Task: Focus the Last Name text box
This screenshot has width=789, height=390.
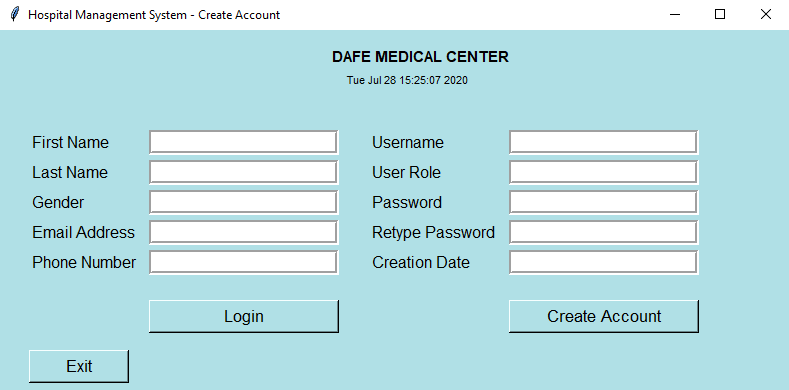Action: pos(244,173)
